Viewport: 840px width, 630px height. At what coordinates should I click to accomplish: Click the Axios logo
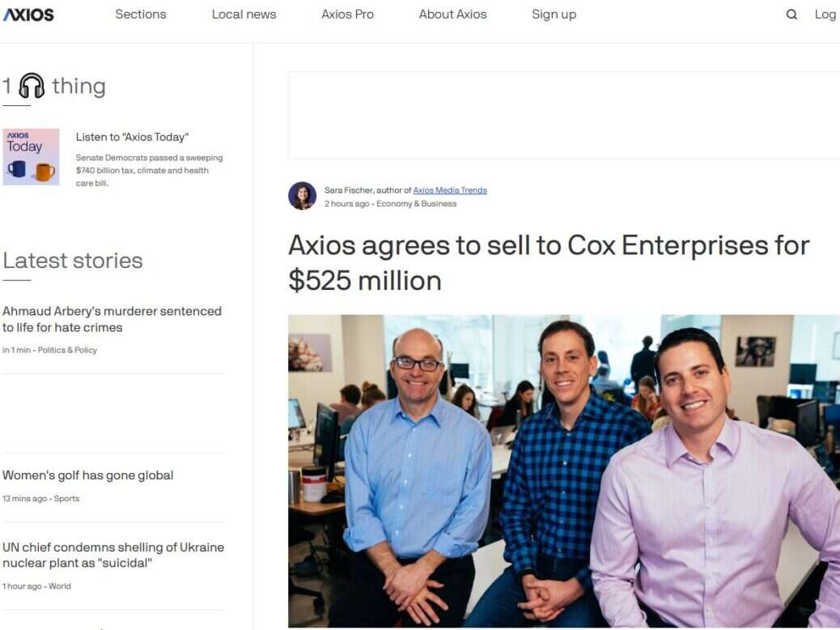(29, 15)
